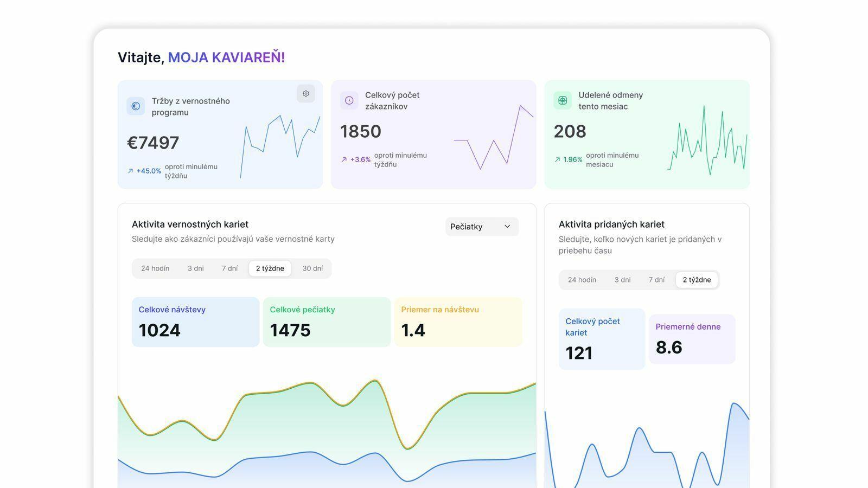868x488 pixels.
Task: Click the green rewards icon beside Udelené odmeny
Action: [563, 100]
